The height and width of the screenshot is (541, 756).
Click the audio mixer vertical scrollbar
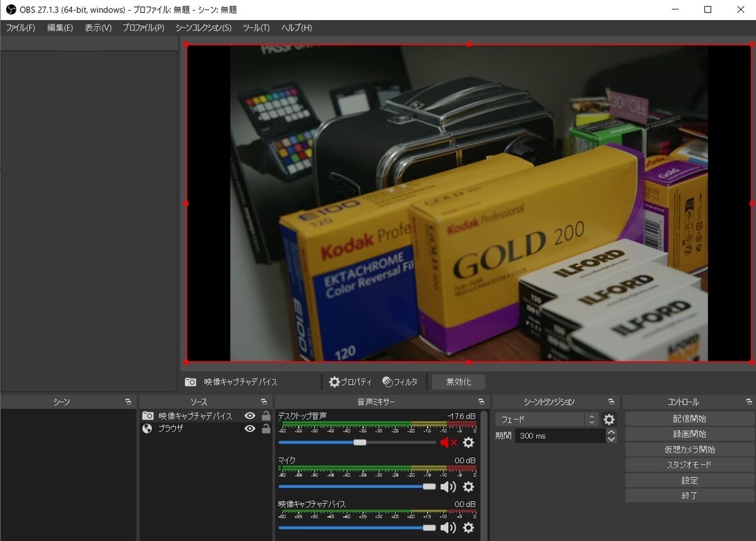pos(483,476)
